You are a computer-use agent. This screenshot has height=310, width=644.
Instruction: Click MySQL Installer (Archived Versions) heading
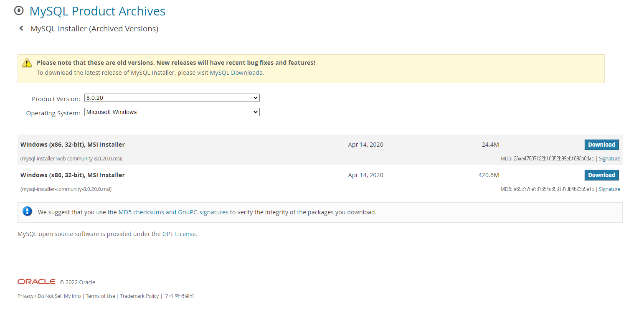[94, 29]
